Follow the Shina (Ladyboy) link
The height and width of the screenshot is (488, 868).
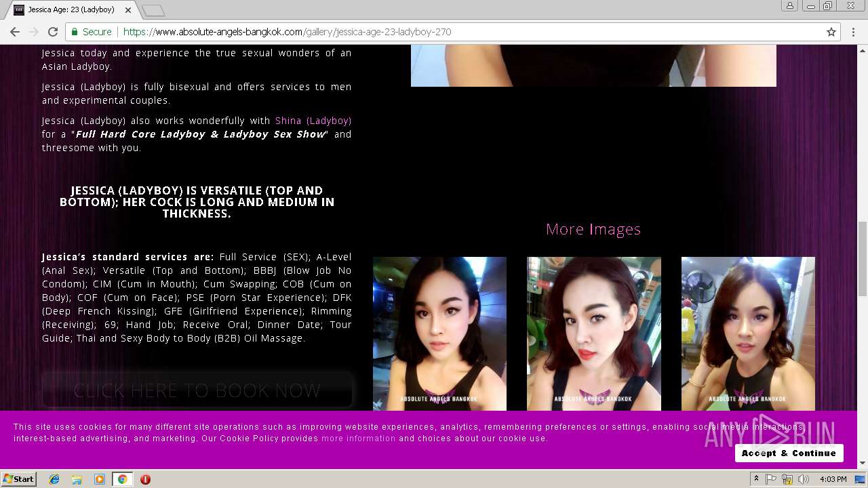(x=313, y=121)
